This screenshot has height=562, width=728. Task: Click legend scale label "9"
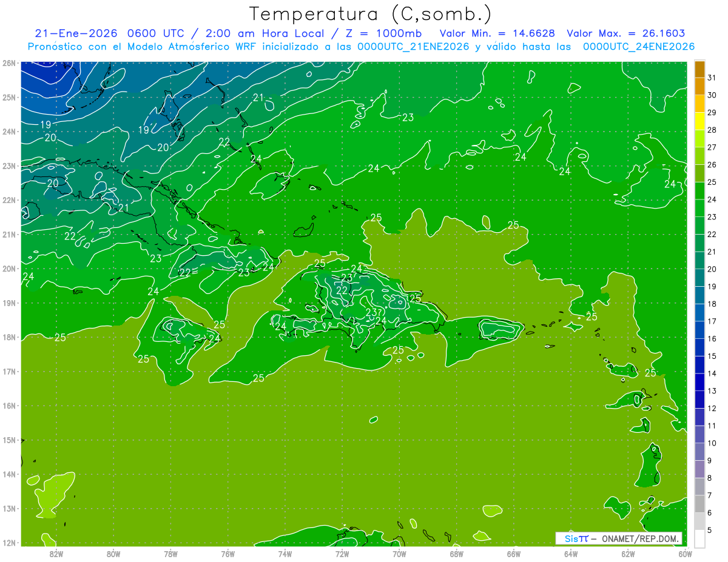point(710,461)
